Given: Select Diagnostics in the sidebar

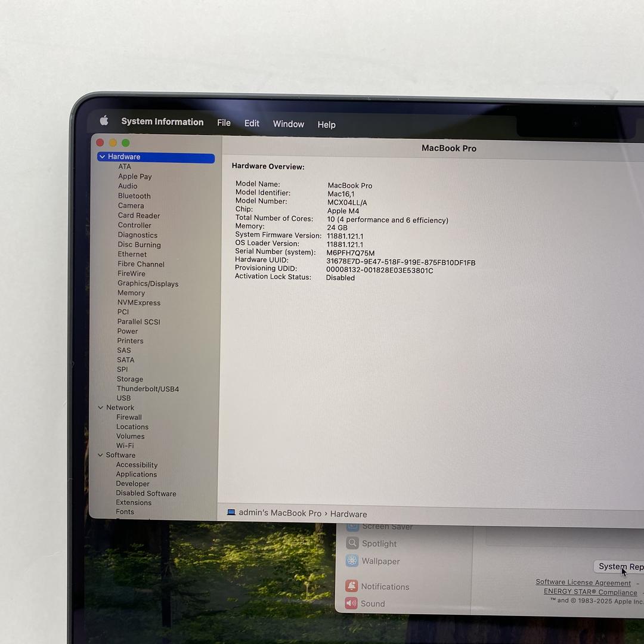Looking at the screenshot, I should click(138, 235).
